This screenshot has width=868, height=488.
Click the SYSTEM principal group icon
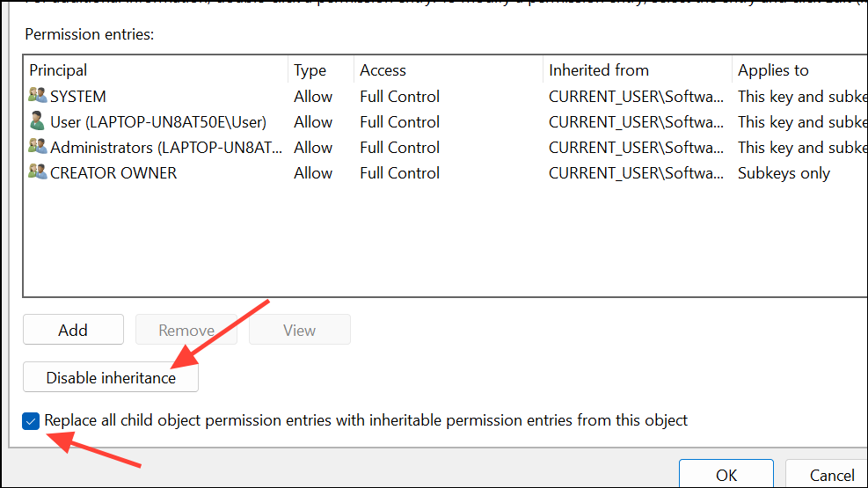(37, 97)
